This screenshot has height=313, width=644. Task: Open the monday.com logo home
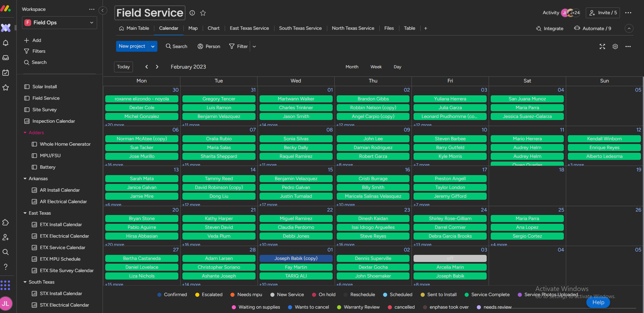tap(6, 8)
